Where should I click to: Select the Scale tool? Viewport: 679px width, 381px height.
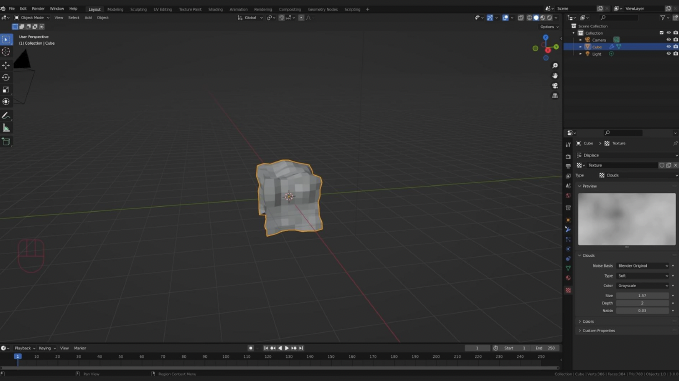[x=6, y=90]
